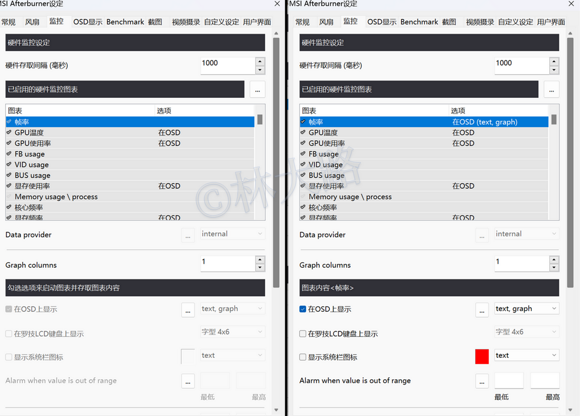Screen dimensions: 580x416
Task: Open 字型 4x6 dropdown in right window
Action: pos(526,332)
